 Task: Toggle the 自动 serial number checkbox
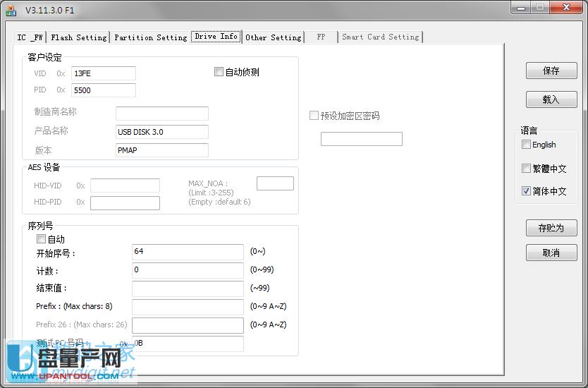tap(41, 239)
